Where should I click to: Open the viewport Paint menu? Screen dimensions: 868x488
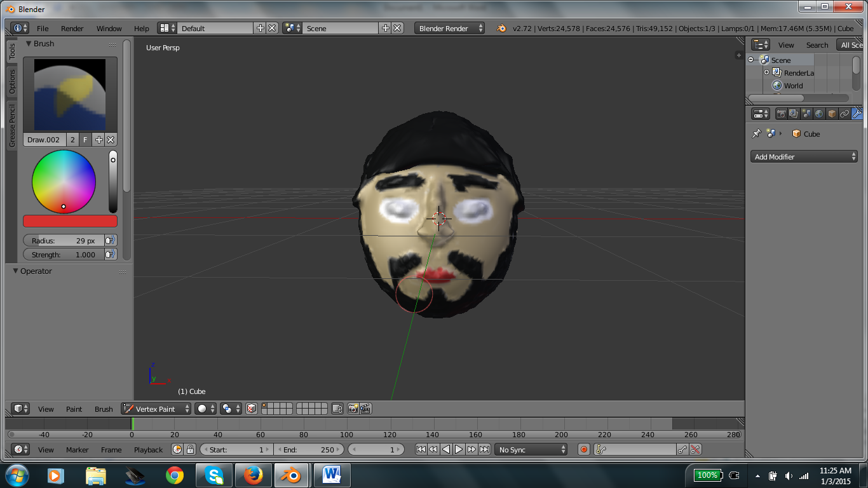click(74, 409)
